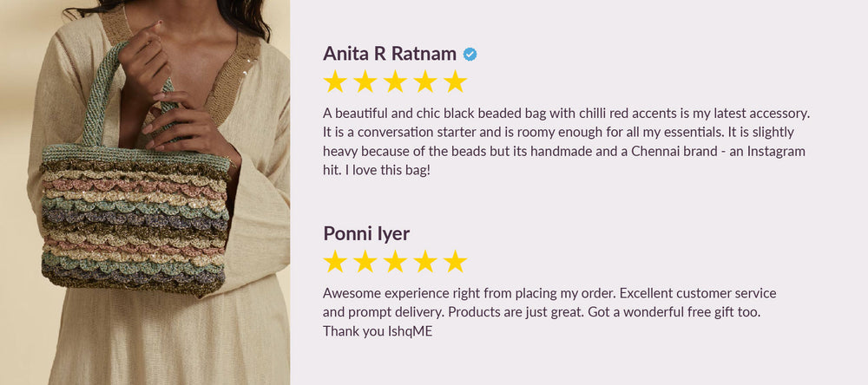Click the first star in Anita's rating
This screenshot has width=868, height=385.
[x=335, y=82]
